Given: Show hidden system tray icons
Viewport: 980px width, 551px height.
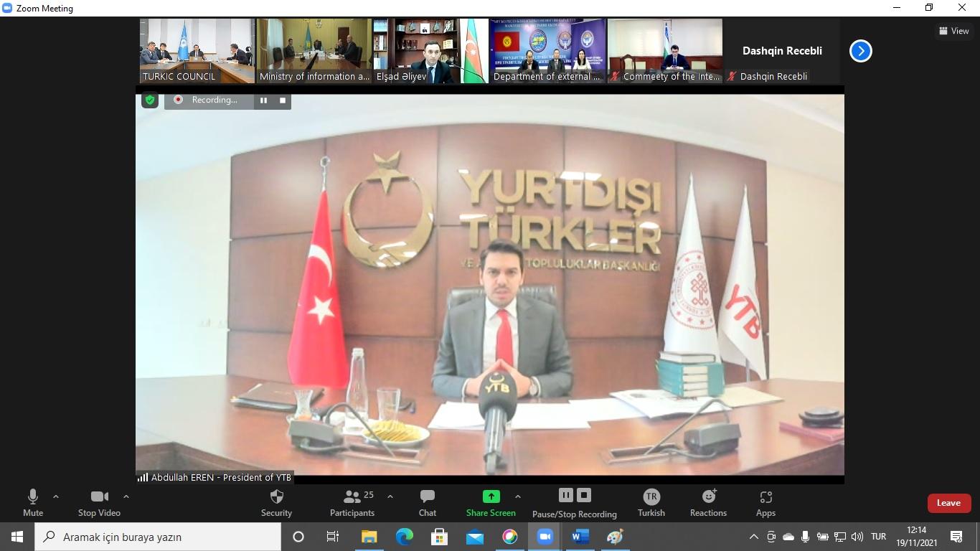Looking at the screenshot, I should click(x=753, y=537).
